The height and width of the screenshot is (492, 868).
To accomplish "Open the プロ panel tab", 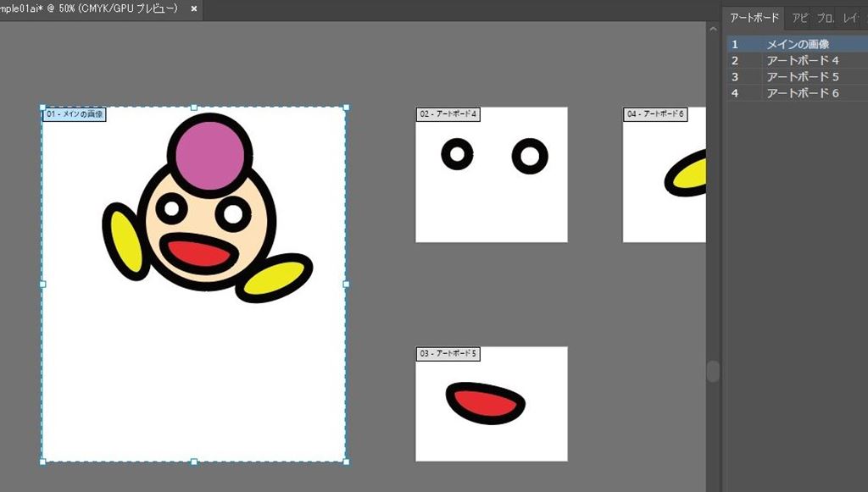I will pos(825,18).
